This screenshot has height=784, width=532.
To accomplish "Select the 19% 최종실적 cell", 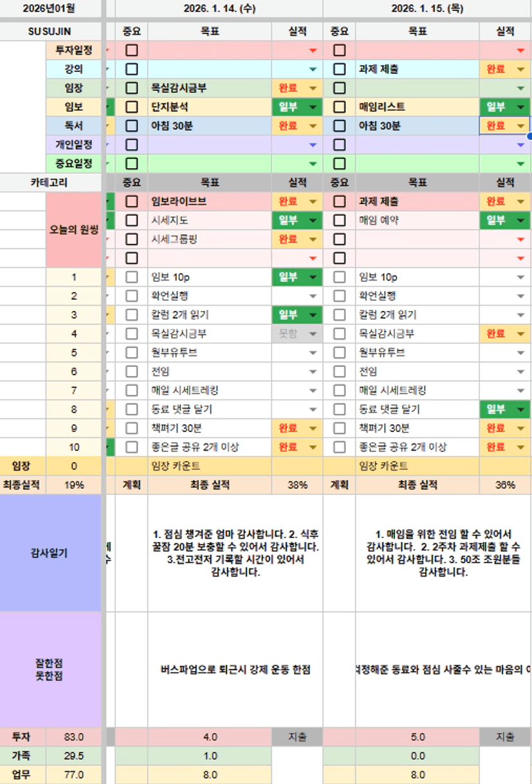I will [x=74, y=485].
